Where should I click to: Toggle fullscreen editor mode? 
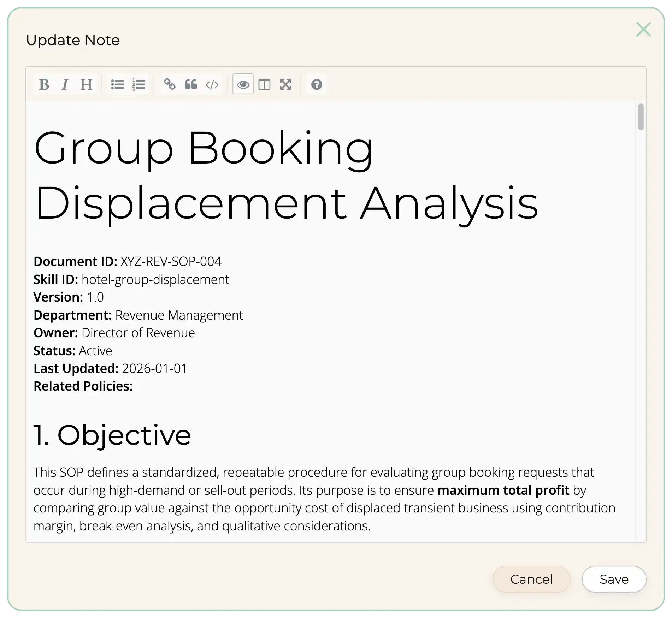coord(285,84)
